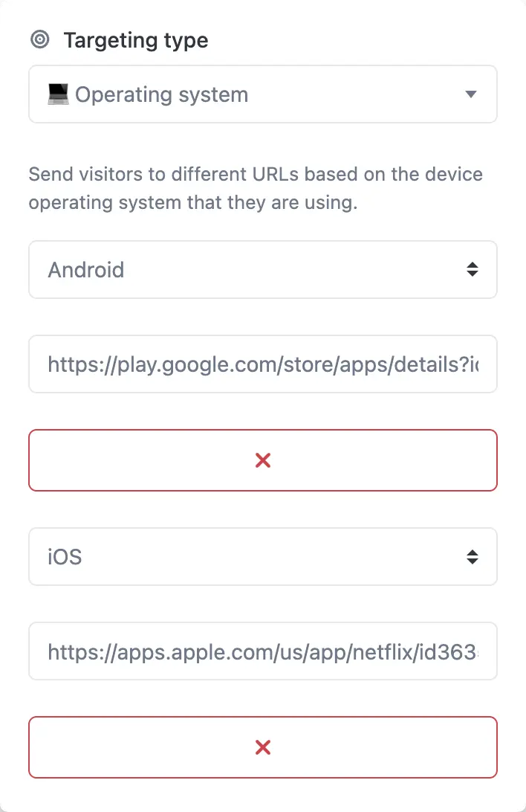
Task: Click the red X icon under Google Play URL
Action: [263, 460]
